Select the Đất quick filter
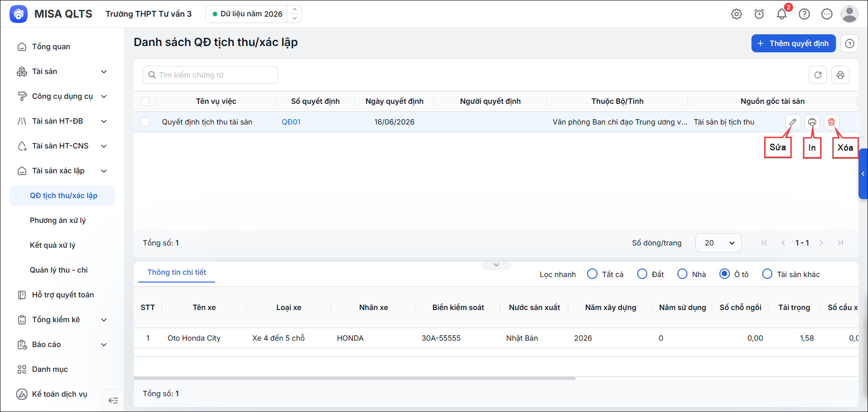This screenshot has height=412, width=868. [x=642, y=274]
